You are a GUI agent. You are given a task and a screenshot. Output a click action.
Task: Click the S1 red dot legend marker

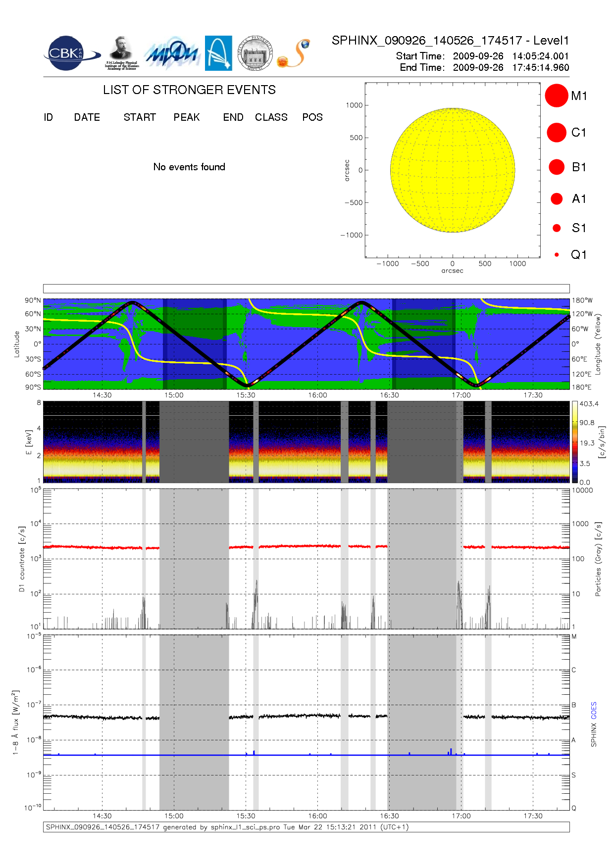pyautogui.click(x=557, y=228)
